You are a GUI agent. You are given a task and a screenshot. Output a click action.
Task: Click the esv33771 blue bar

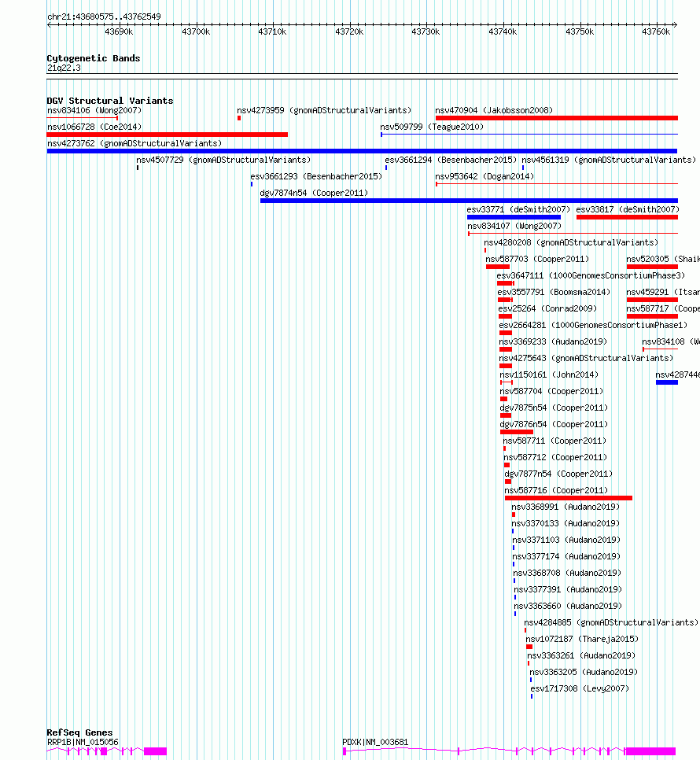pyautogui.click(x=514, y=217)
